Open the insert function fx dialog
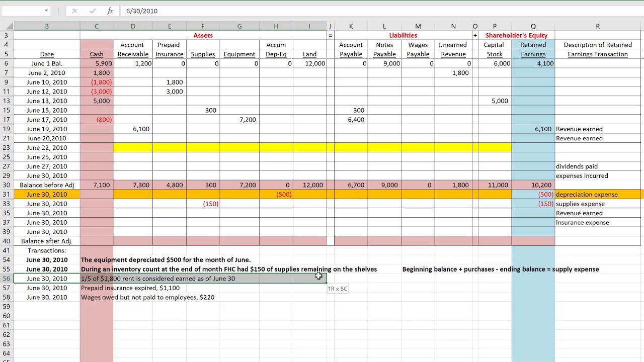Viewport: 644px width, 362px height. pos(110,11)
